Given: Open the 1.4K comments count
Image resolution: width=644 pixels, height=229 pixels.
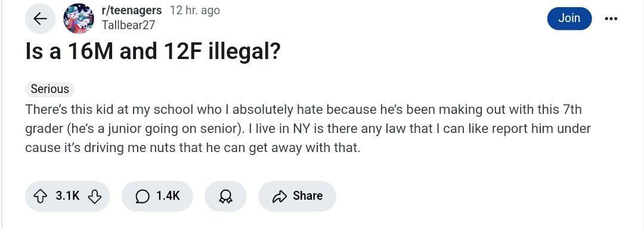Looking at the screenshot, I should [168, 196].
